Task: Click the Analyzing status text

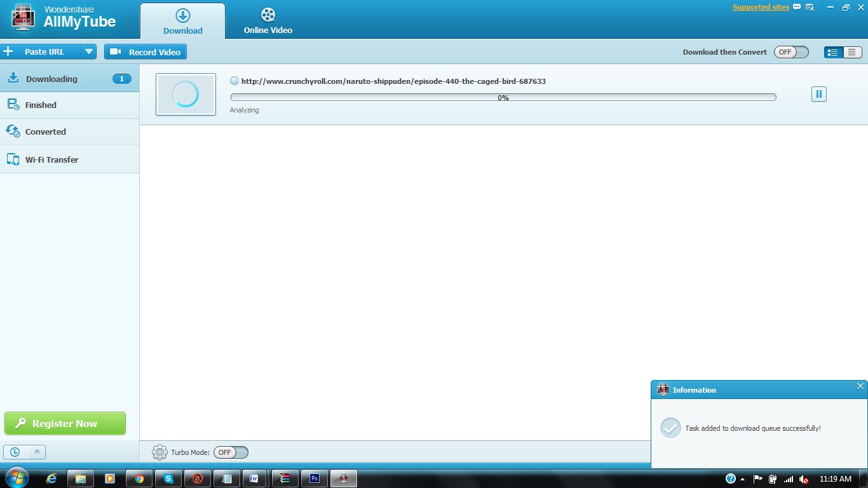Action: point(245,110)
